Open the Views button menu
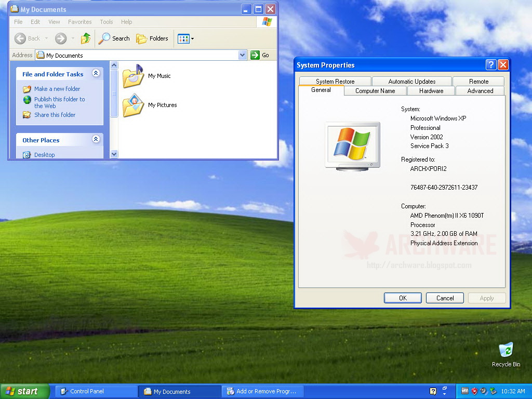 point(185,38)
